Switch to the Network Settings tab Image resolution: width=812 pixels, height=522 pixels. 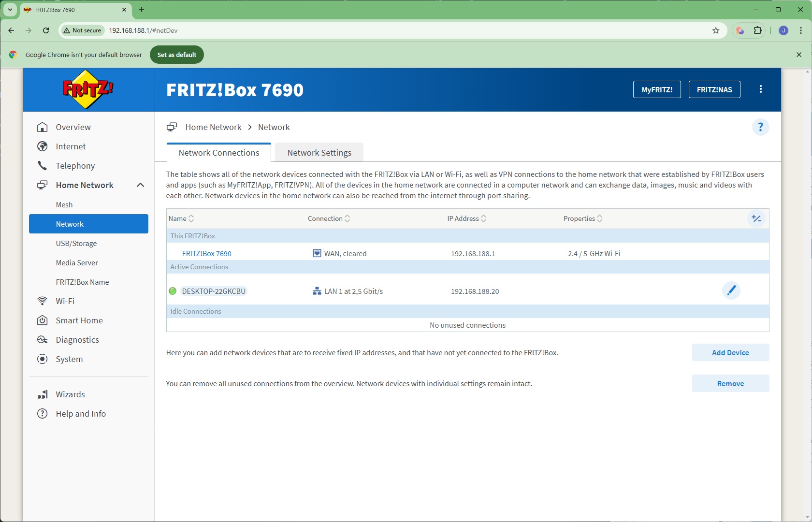tap(319, 153)
